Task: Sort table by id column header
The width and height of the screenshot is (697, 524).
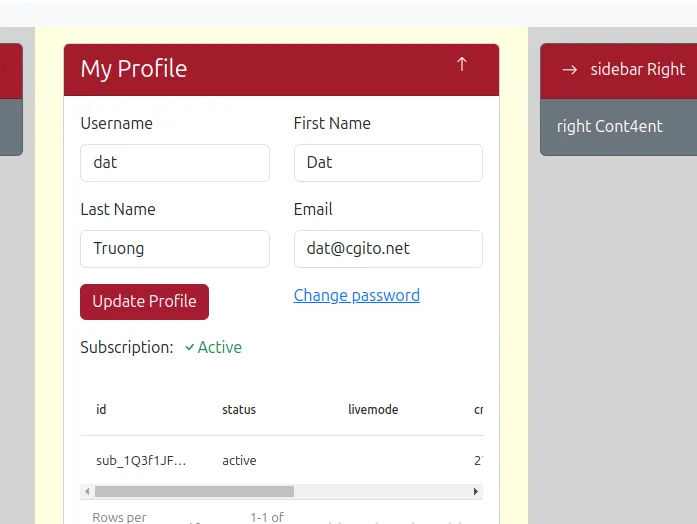Action: click(101, 410)
